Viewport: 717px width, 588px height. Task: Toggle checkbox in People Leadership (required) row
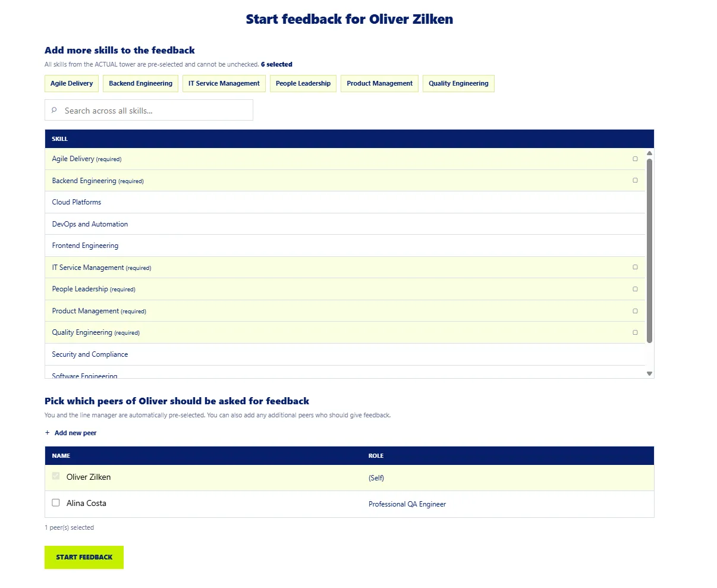point(635,289)
